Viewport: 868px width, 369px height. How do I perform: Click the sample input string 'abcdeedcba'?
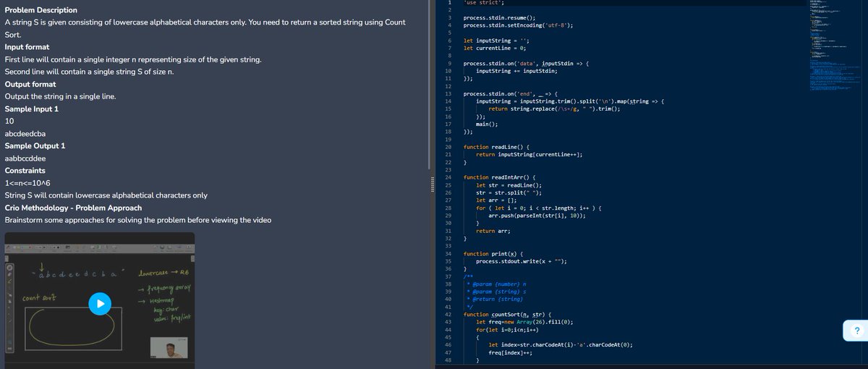[26, 133]
